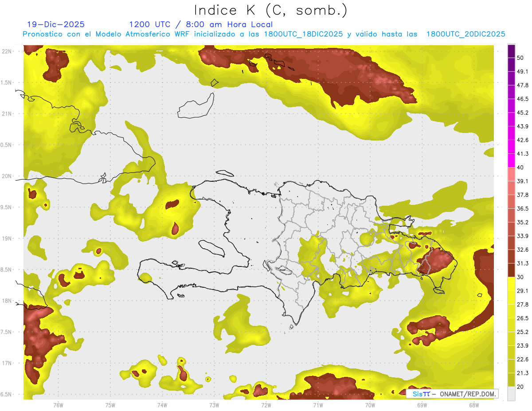Click the 7.5N latitude label
Screen dimensions: 532x411
(x=6, y=332)
